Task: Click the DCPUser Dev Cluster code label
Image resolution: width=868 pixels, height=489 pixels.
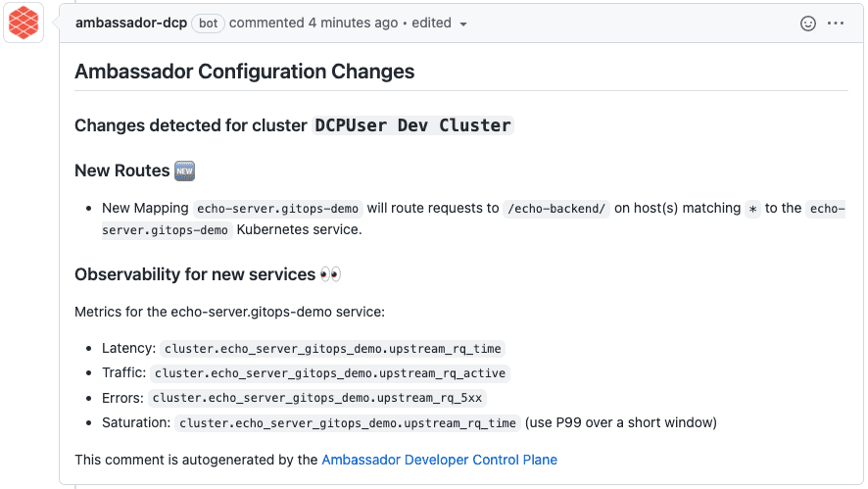Action: (x=413, y=125)
